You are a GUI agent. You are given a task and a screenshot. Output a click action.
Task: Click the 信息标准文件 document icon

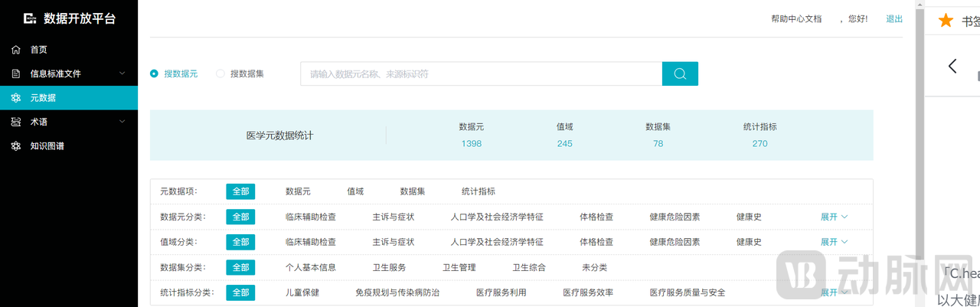(x=16, y=73)
